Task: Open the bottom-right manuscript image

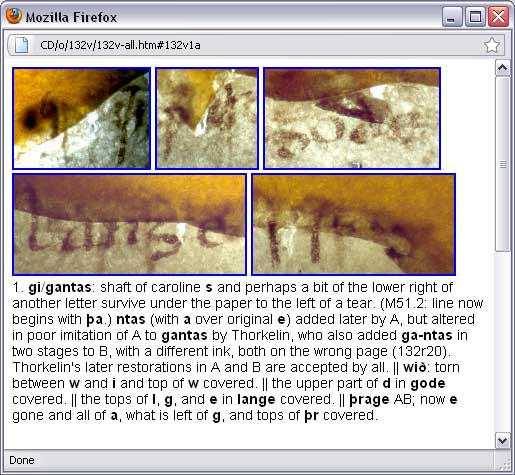Action: [354, 224]
